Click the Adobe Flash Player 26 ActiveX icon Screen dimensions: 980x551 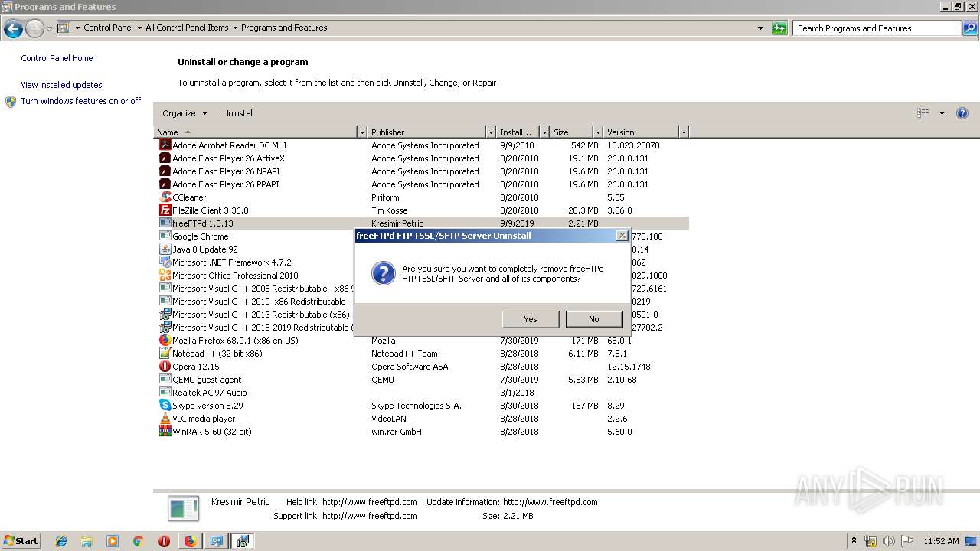point(165,158)
